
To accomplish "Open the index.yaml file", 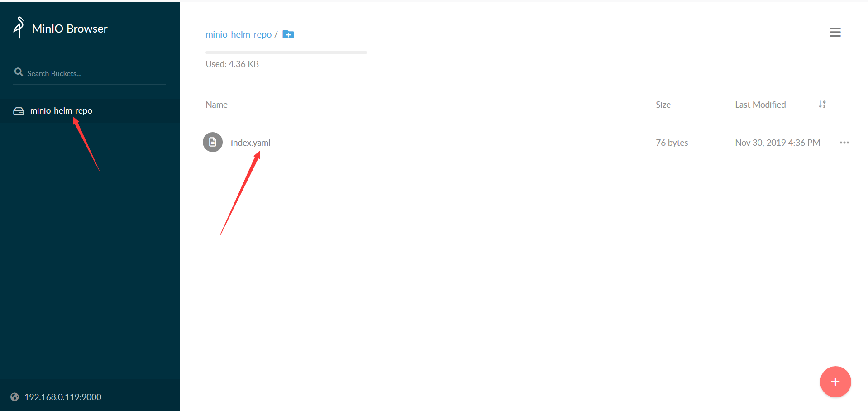I will pyautogui.click(x=250, y=143).
